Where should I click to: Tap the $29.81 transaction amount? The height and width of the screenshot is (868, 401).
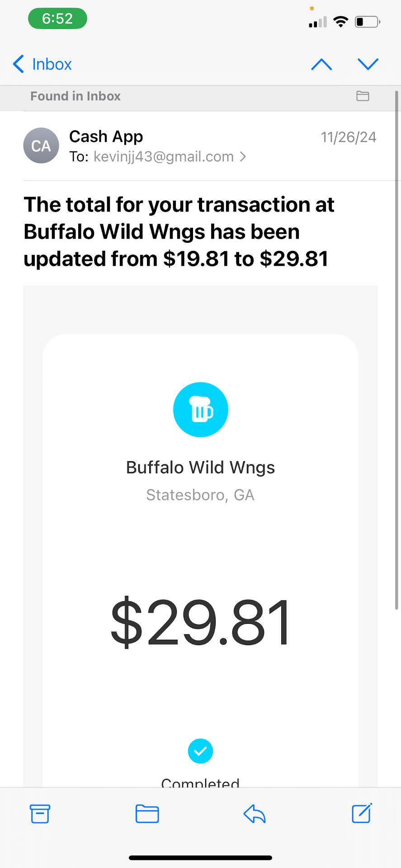pyautogui.click(x=200, y=621)
